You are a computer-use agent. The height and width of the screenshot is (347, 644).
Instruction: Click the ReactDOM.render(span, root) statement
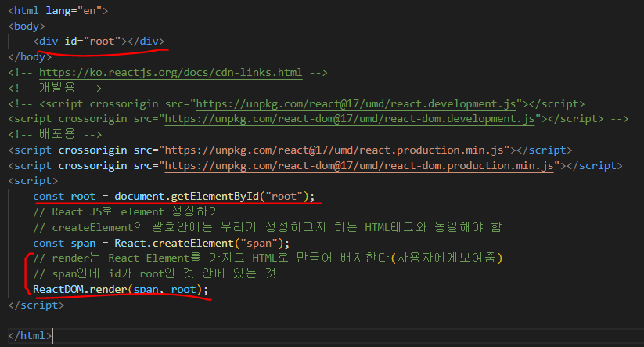(121, 290)
